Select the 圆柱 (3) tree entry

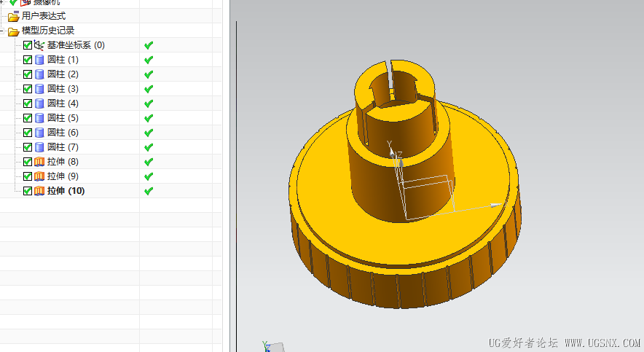coord(63,89)
